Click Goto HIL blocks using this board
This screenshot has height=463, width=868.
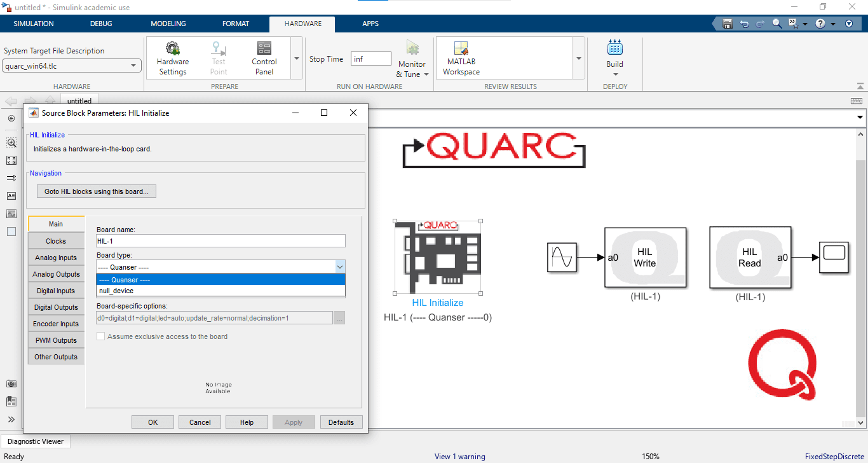click(x=96, y=191)
